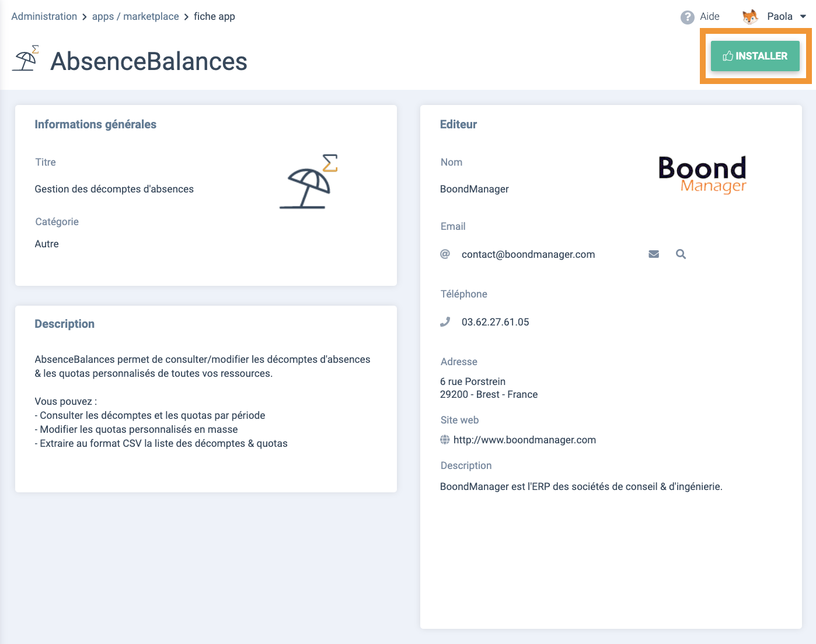Screen dimensions: 816x644
Task: Click the @ icon beside email
Action: (445, 254)
